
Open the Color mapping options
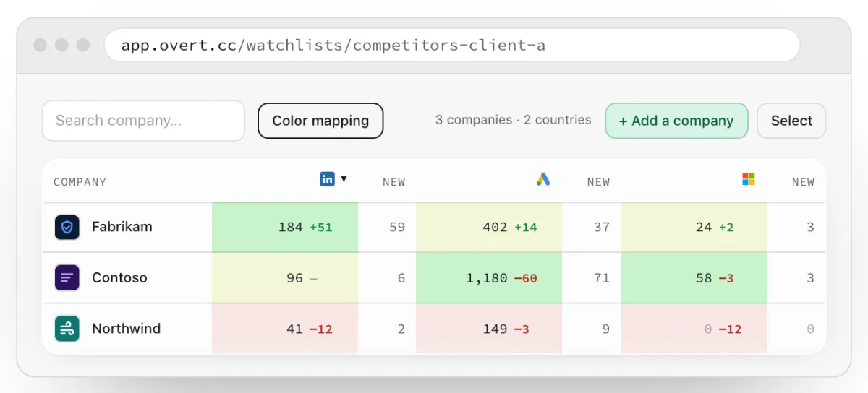pyautogui.click(x=320, y=121)
